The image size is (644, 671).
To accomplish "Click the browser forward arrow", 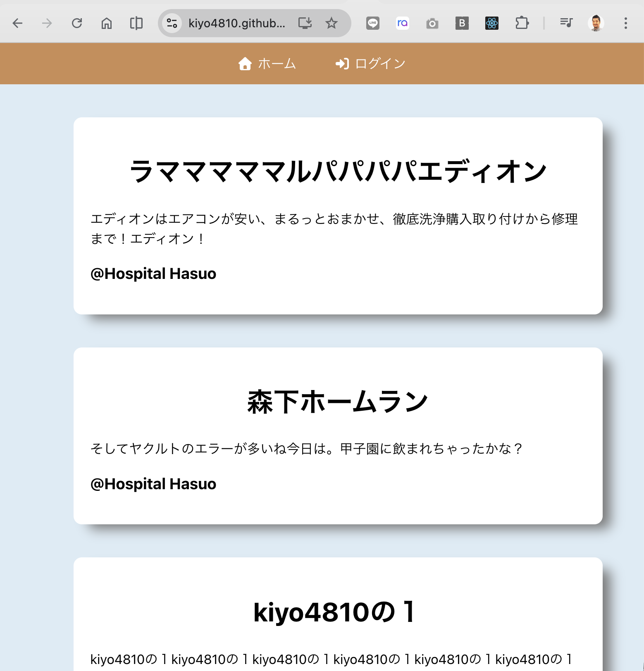I will 47,23.
